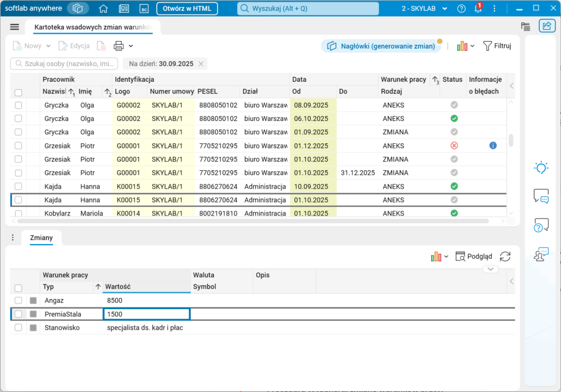Click the Szukaj osoby search field
The image size is (561, 392).
coord(64,63)
